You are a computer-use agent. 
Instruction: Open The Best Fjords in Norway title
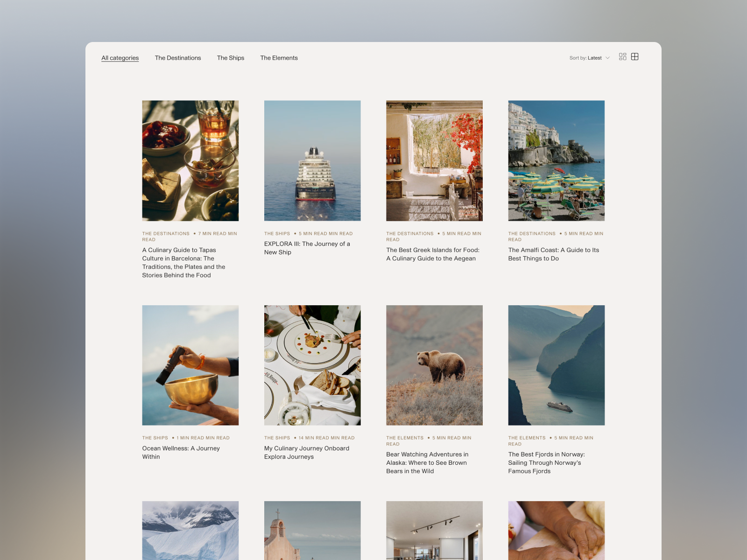547,463
